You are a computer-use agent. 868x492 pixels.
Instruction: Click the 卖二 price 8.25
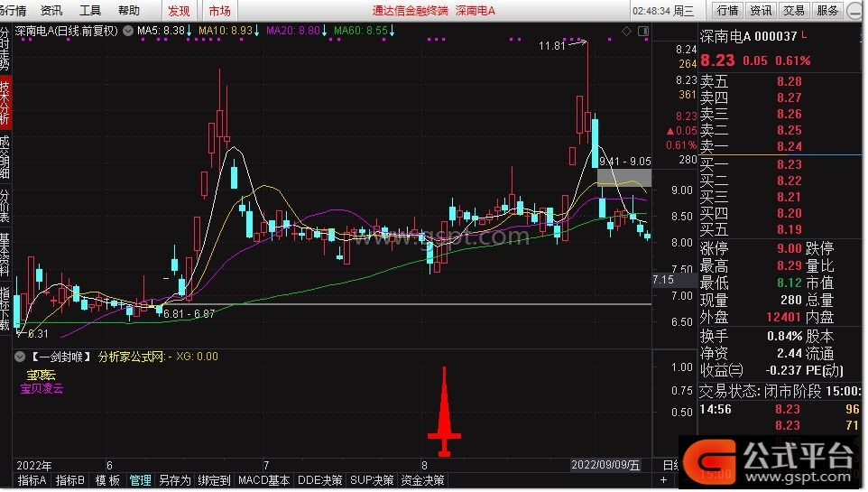789,130
